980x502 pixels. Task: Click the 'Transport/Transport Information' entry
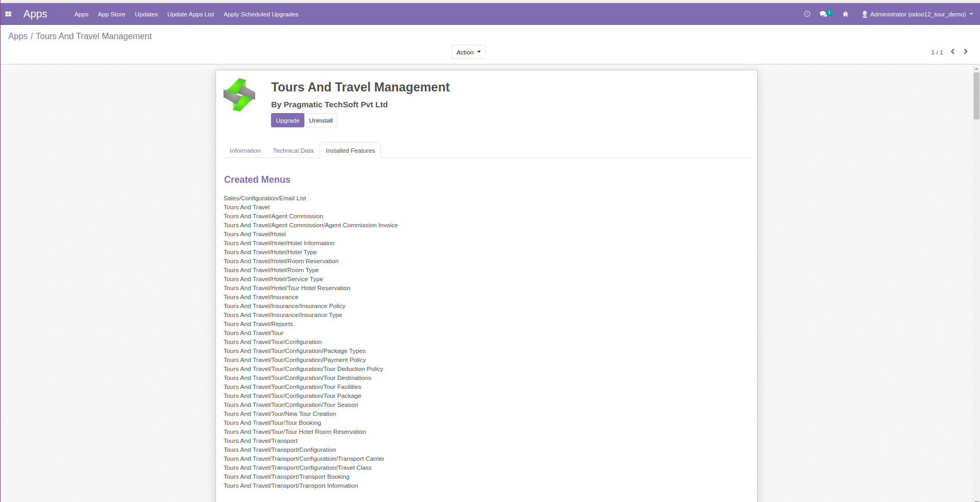click(291, 486)
